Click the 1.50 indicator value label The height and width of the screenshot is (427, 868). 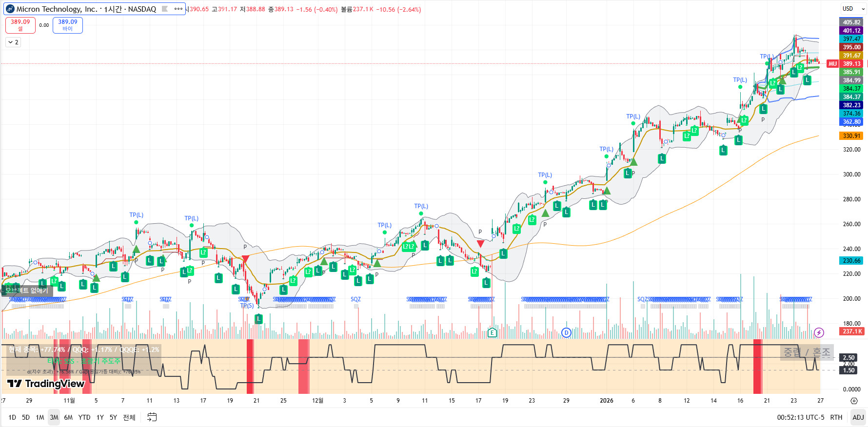tap(848, 370)
